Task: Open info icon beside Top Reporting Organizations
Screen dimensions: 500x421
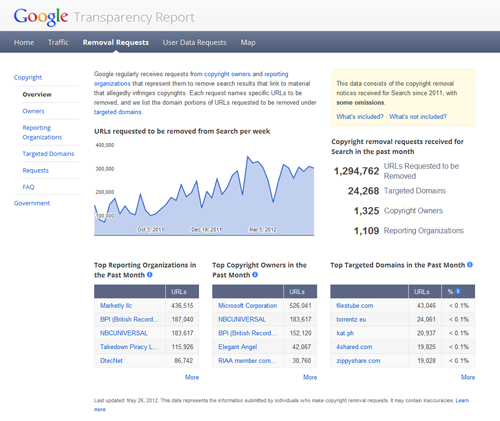Action: click(x=150, y=275)
